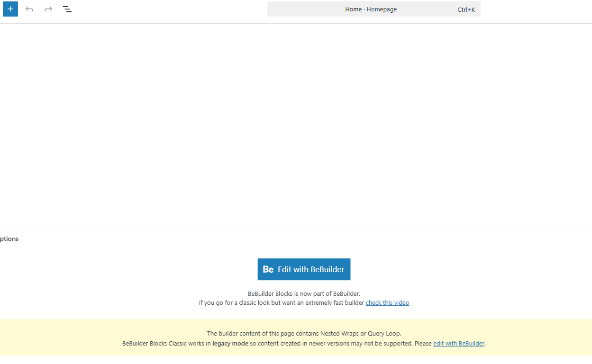Click the "Nested Wraps or Query Loop" notice line
Screen dimensions: 592x364
click(304, 334)
